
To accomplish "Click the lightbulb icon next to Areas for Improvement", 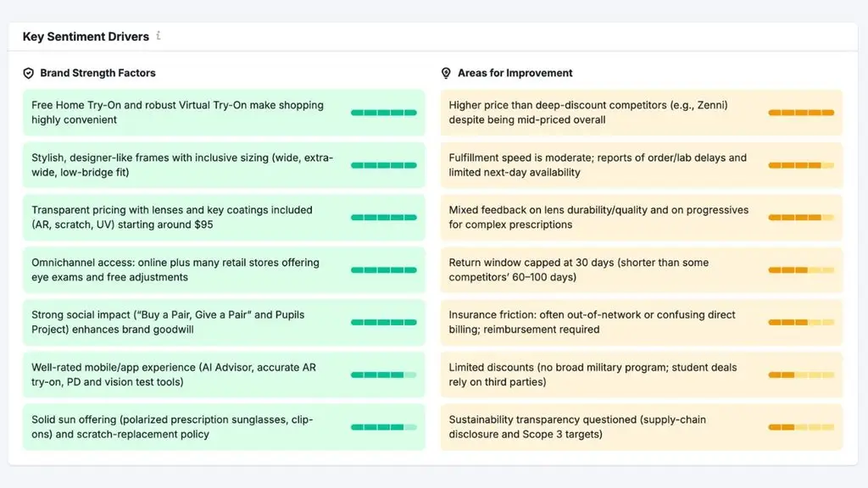I will coord(446,73).
